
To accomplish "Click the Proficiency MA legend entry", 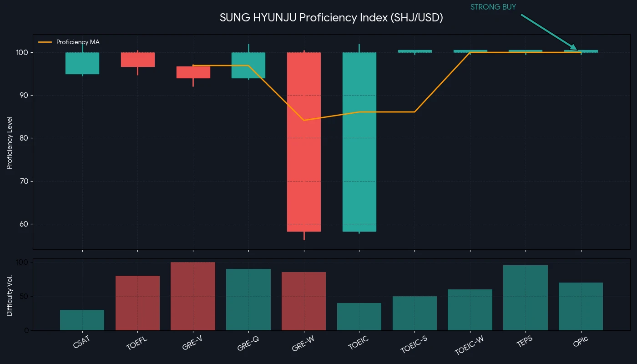I will (69, 42).
